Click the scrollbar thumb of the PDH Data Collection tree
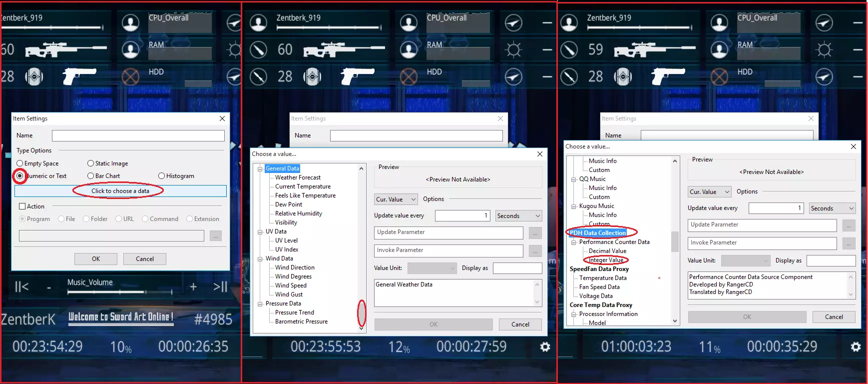Viewport: 868px width, 384px height. [675, 242]
